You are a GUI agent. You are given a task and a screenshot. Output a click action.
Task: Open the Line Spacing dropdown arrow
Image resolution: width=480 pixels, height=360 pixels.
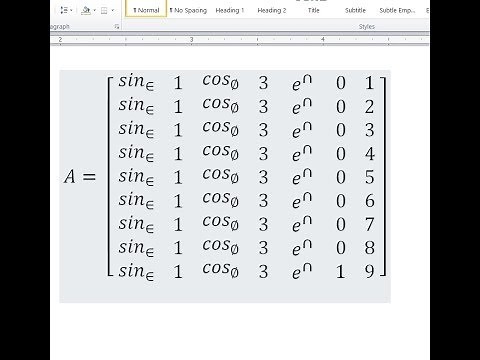click(71, 10)
